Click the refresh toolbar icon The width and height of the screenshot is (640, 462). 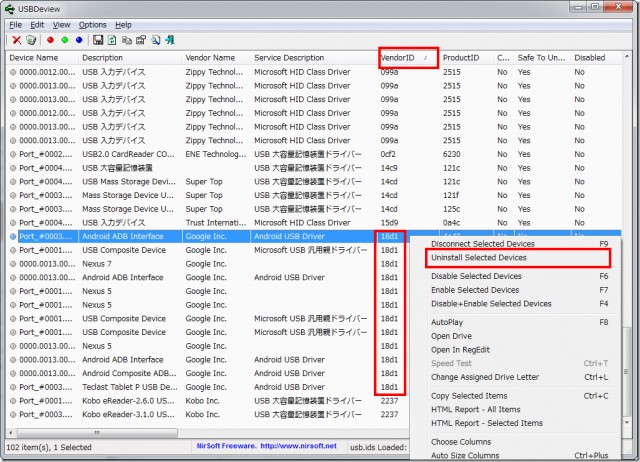click(x=112, y=40)
